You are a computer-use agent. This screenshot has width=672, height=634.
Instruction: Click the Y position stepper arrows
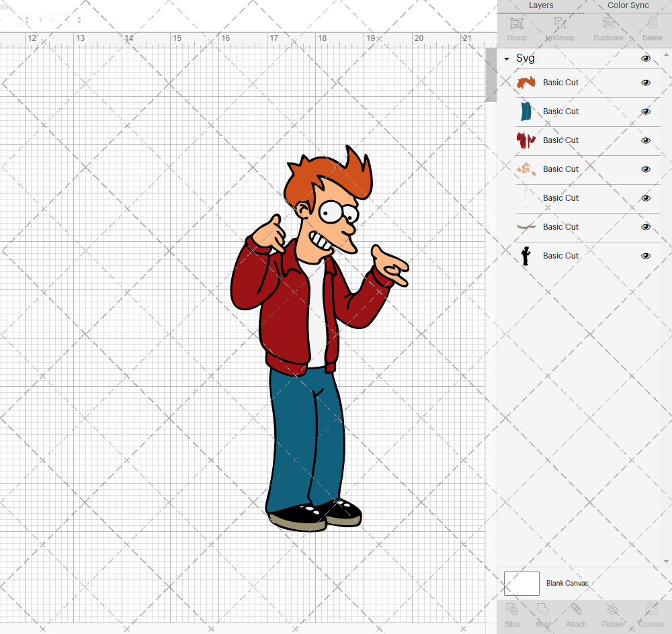(79, 19)
